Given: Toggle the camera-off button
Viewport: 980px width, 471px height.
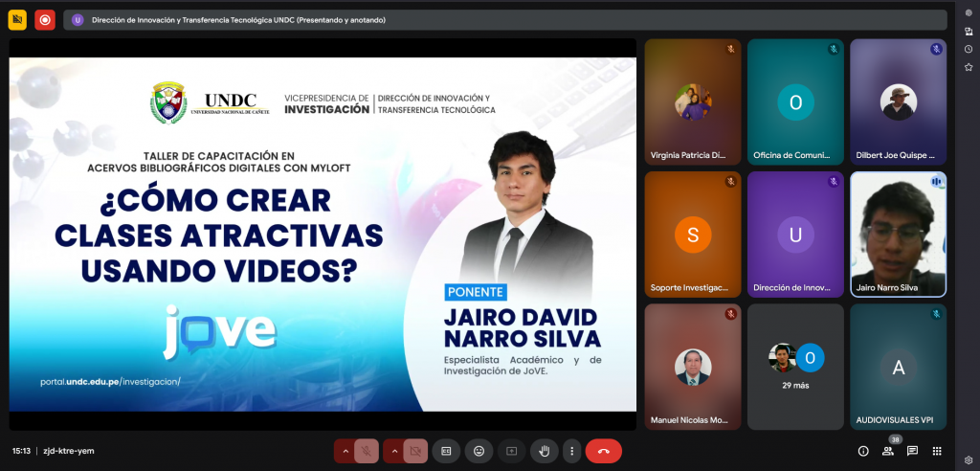Looking at the screenshot, I should point(415,451).
